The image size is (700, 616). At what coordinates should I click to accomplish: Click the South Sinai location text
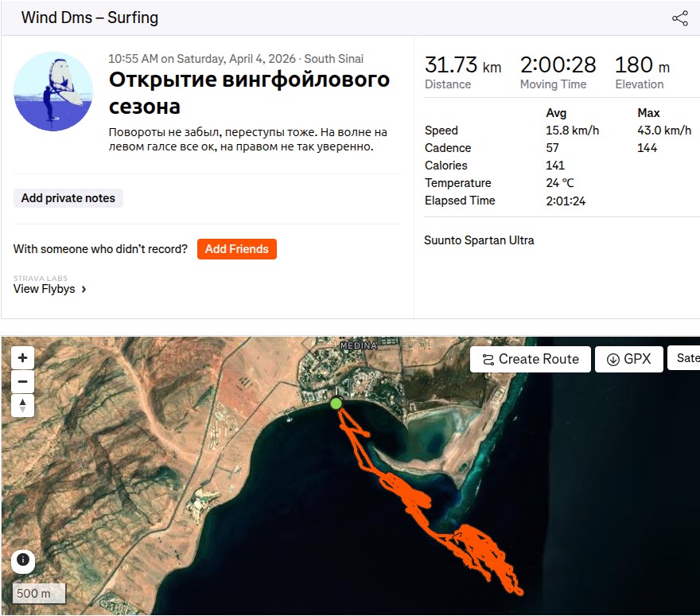333,59
